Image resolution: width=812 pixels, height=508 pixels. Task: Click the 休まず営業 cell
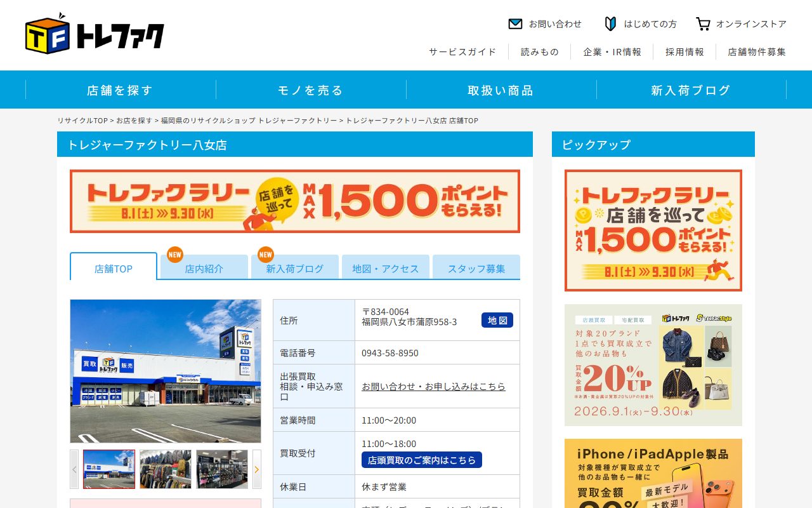pos(437,487)
